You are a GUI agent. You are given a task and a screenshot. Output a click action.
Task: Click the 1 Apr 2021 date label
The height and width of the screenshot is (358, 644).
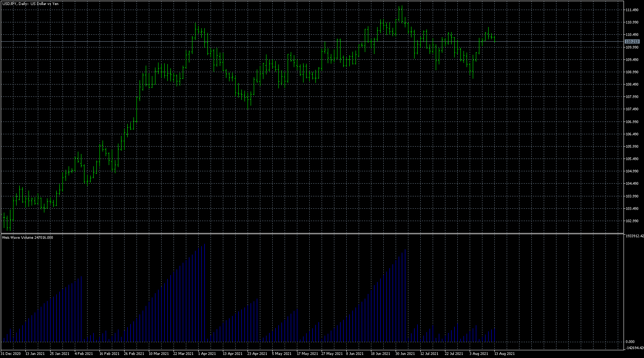[207, 354]
